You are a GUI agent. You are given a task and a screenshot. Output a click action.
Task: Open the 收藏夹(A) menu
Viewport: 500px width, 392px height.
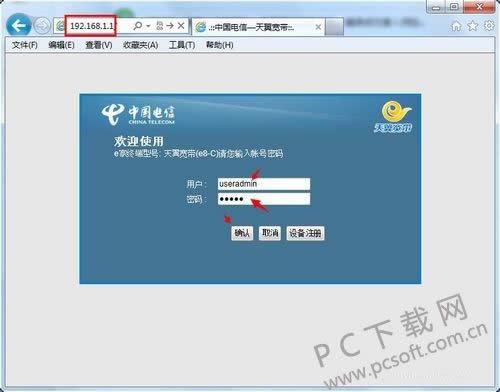(140, 45)
